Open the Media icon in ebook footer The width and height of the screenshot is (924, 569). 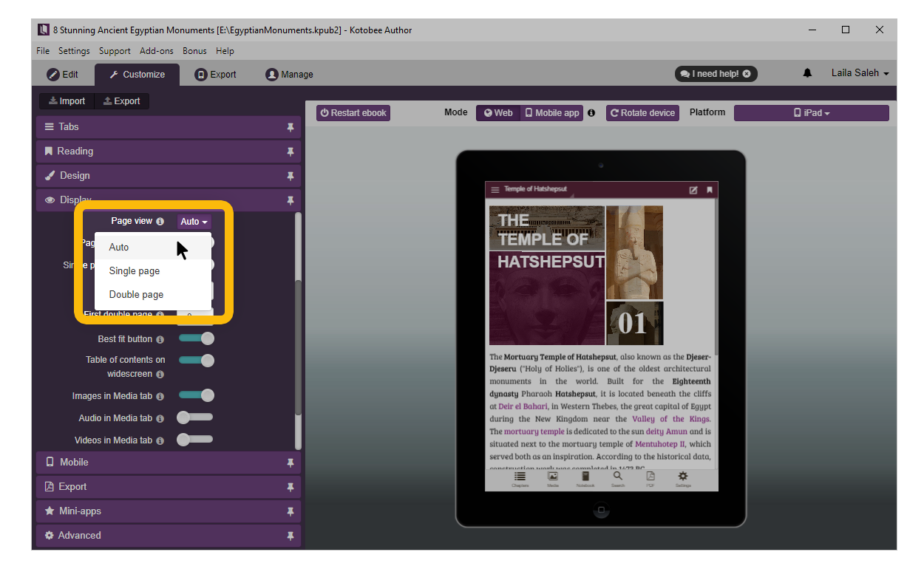tap(553, 479)
